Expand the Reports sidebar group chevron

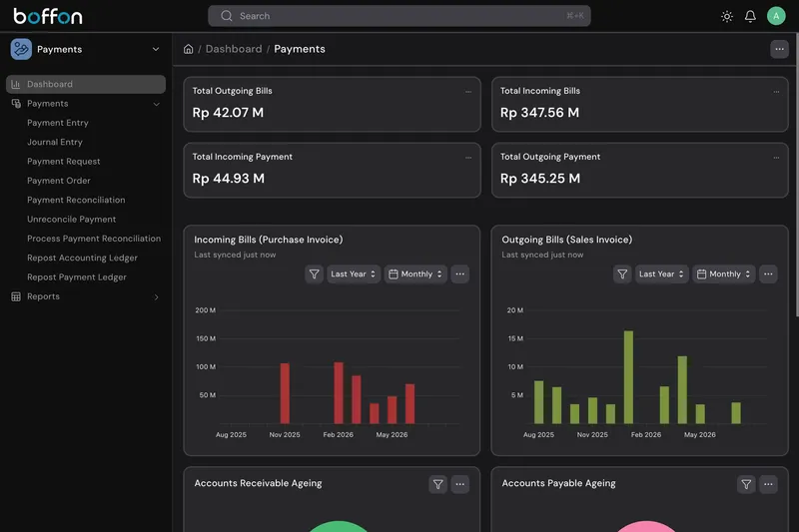(x=157, y=296)
